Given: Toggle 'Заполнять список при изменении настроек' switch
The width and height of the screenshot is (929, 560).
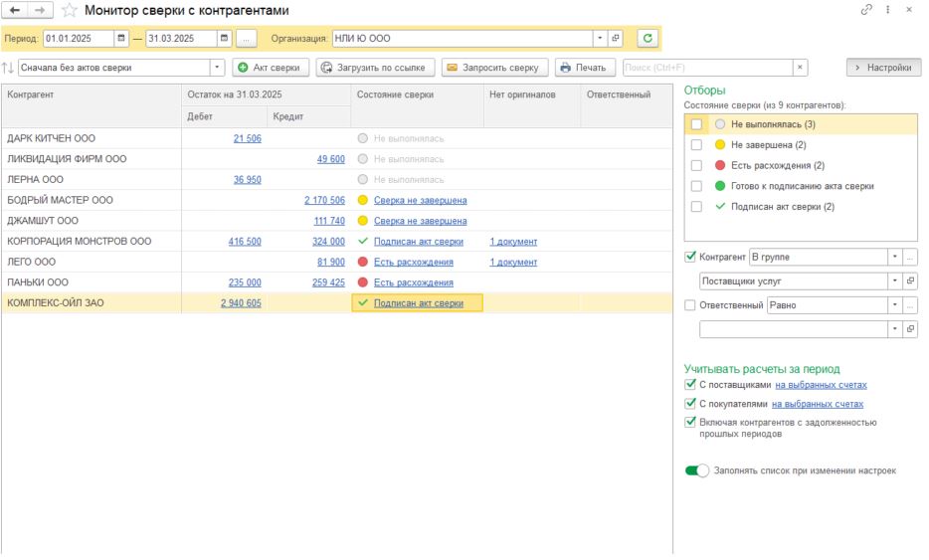Looking at the screenshot, I should pos(696,470).
